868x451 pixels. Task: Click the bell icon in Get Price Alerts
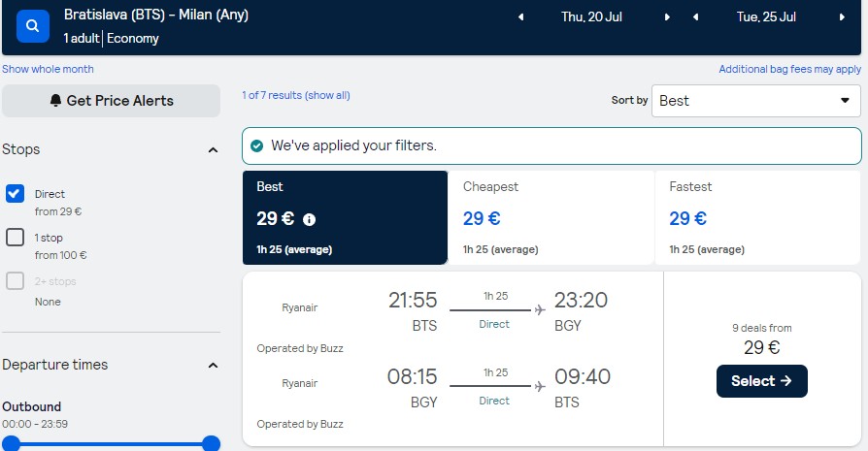click(x=55, y=101)
